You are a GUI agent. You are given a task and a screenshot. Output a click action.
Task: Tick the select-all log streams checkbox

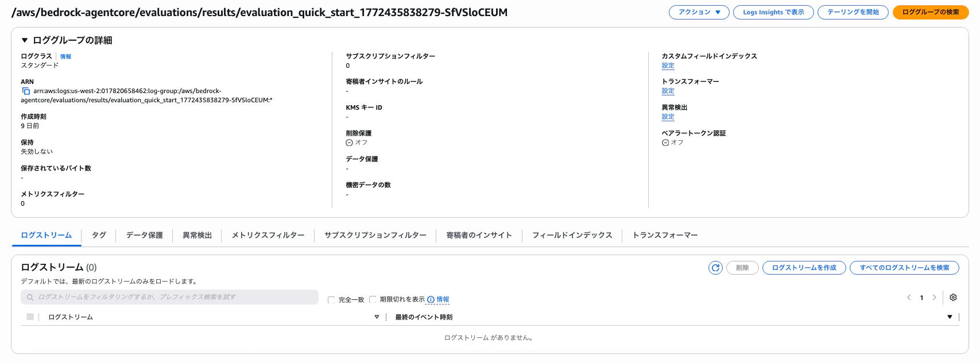pyautogui.click(x=30, y=317)
